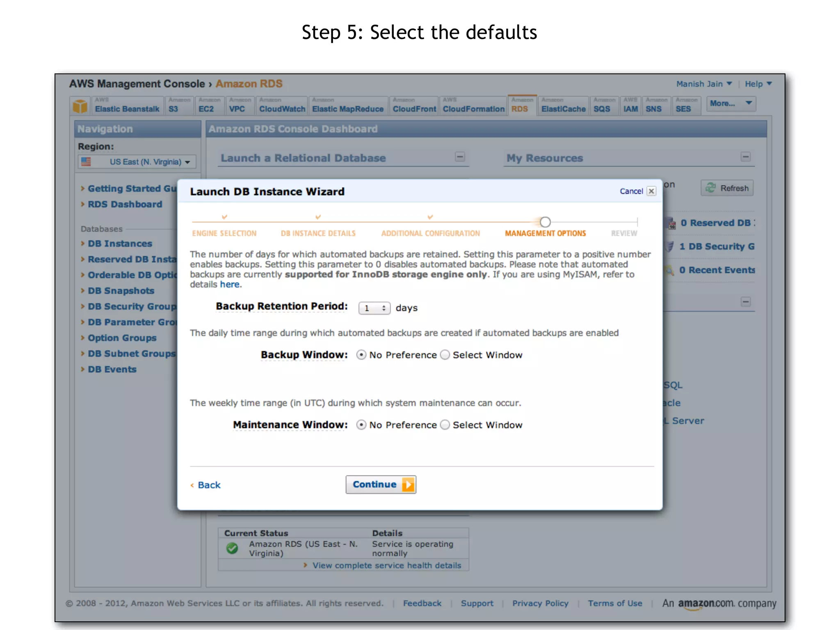Switch to SNS service tab
The height and width of the screenshot is (630, 840).
[x=656, y=106]
